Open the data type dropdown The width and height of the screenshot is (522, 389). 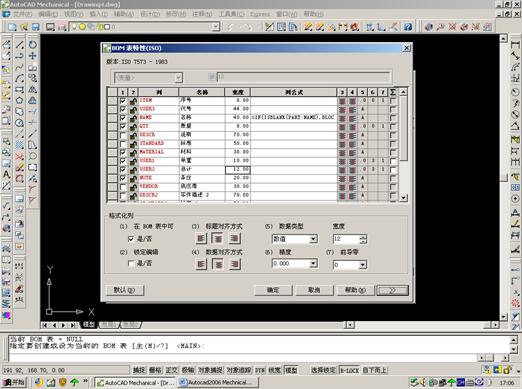click(x=313, y=239)
